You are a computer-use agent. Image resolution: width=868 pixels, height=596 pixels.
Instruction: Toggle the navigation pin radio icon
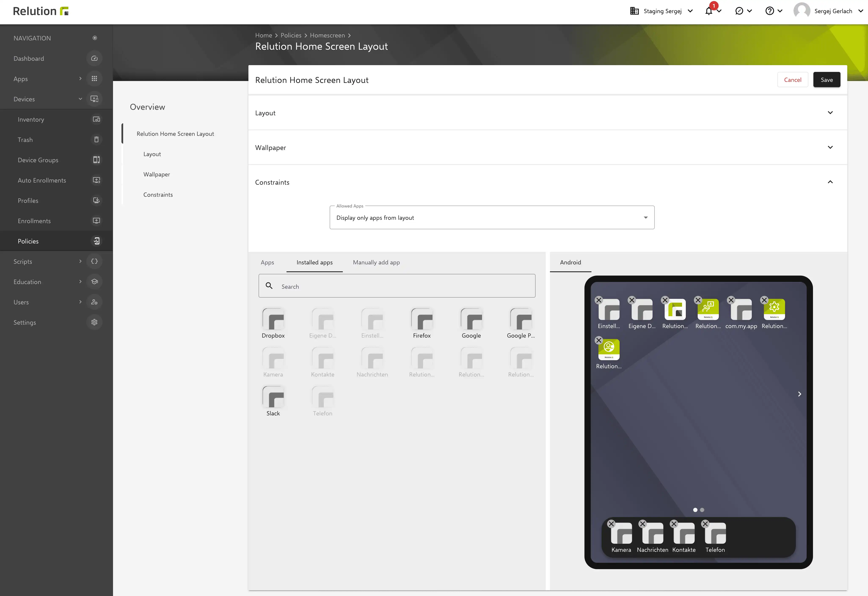95,38
